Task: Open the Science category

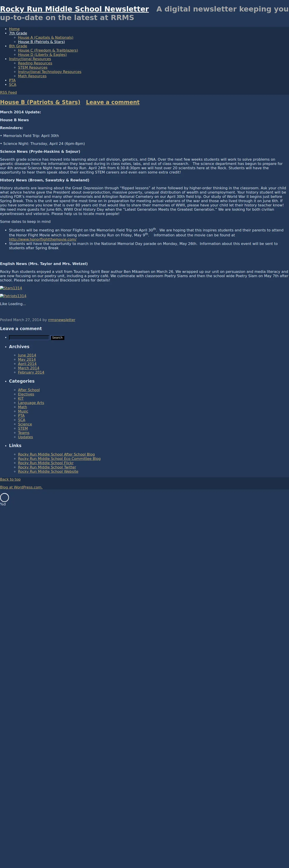Action: click(25, 425)
